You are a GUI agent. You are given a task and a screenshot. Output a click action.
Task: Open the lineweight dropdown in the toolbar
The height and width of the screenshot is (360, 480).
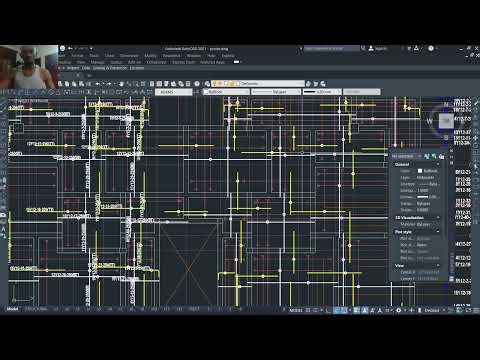(x=322, y=92)
